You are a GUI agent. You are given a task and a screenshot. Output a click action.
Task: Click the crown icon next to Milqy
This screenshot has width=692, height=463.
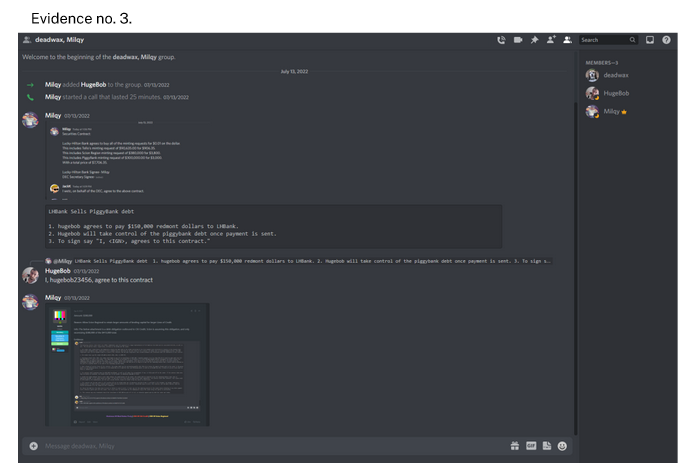[624, 112]
